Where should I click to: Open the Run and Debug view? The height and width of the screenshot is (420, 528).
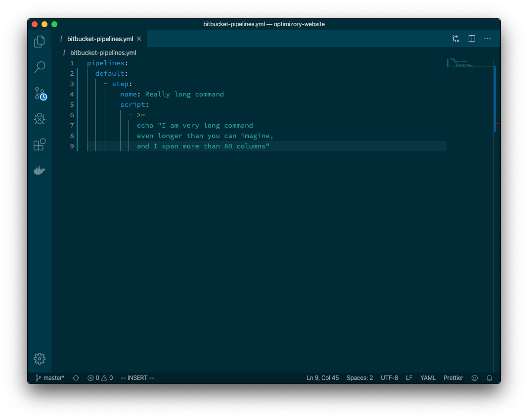[x=39, y=119]
